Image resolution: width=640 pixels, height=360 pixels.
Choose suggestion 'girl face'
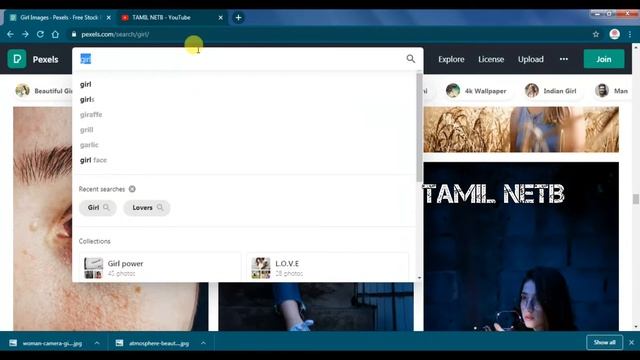click(x=93, y=160)
